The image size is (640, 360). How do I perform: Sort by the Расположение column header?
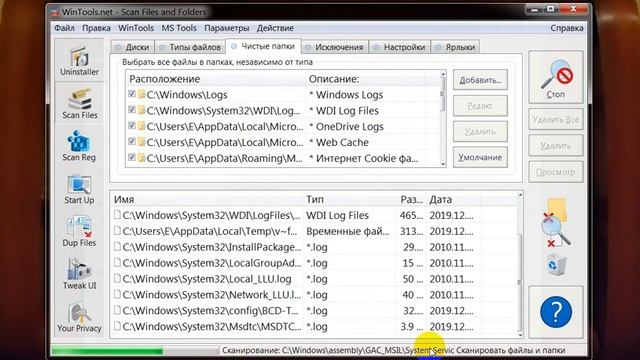click(216, 79)
